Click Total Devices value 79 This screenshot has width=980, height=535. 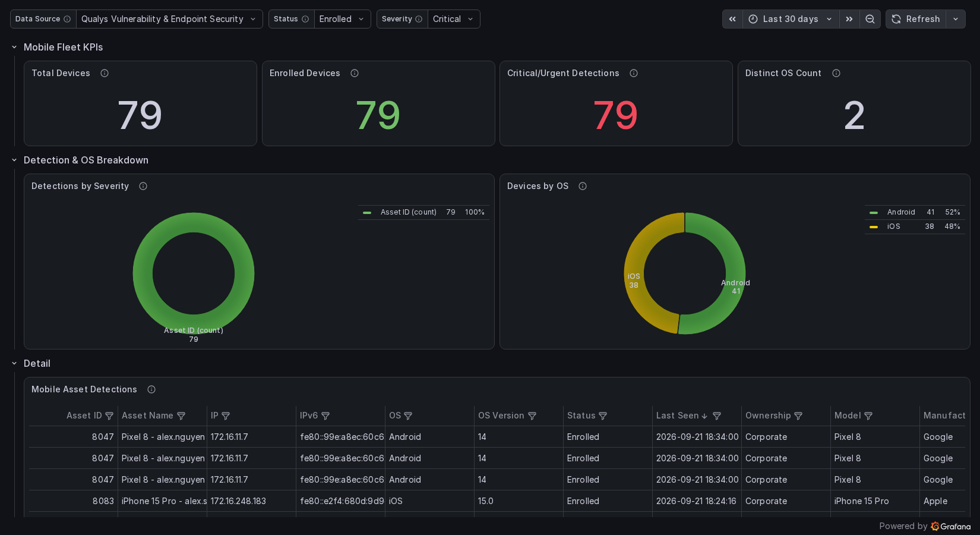(140, 115)
